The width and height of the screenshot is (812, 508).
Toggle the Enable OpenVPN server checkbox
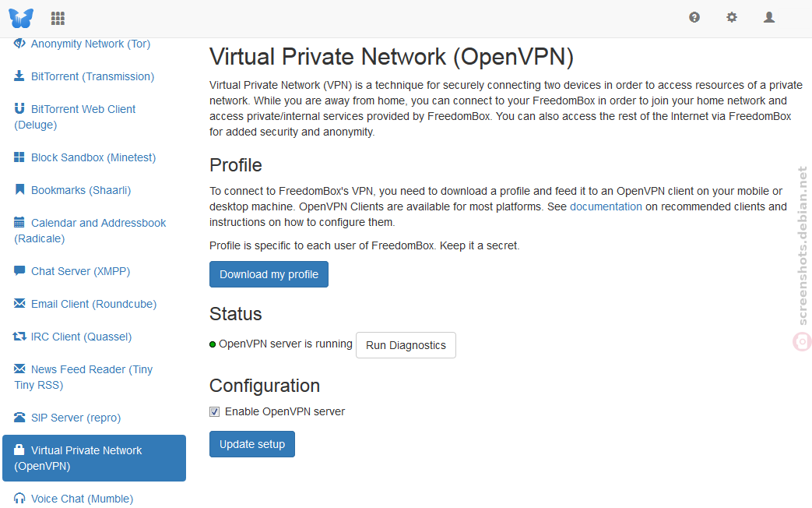[x=214, y=411]
